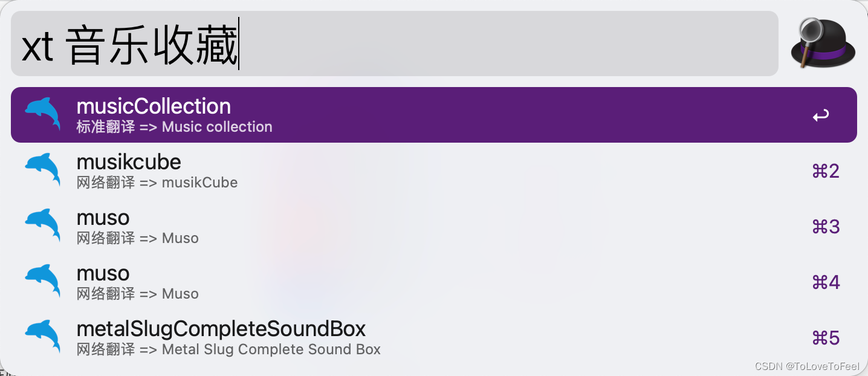This screenshot has height=376, width=868.
Task: Click the 'Metal Slug Complete Sound Box' subtitle
Action: tap(271, 349)
